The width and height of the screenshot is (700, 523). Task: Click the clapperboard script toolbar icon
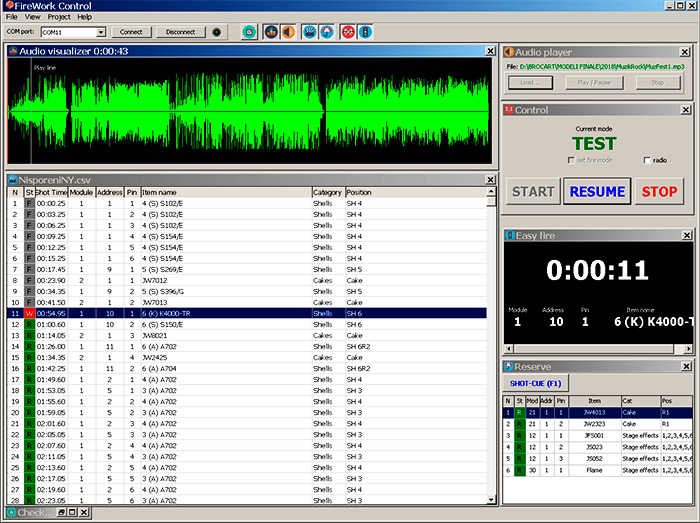pos(309,32)
